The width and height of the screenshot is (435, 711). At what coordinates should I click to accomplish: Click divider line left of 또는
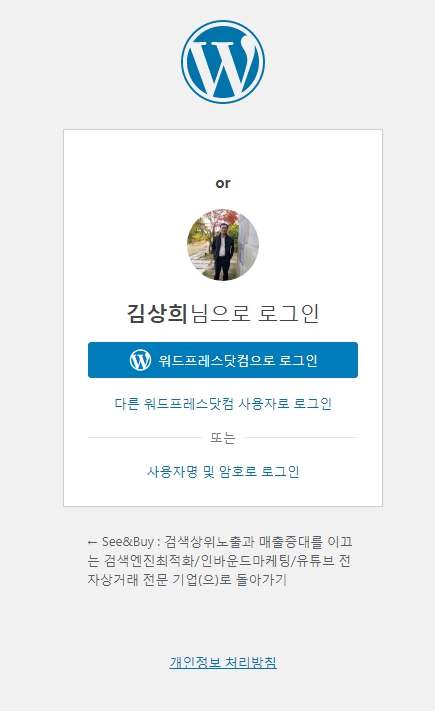145,438
